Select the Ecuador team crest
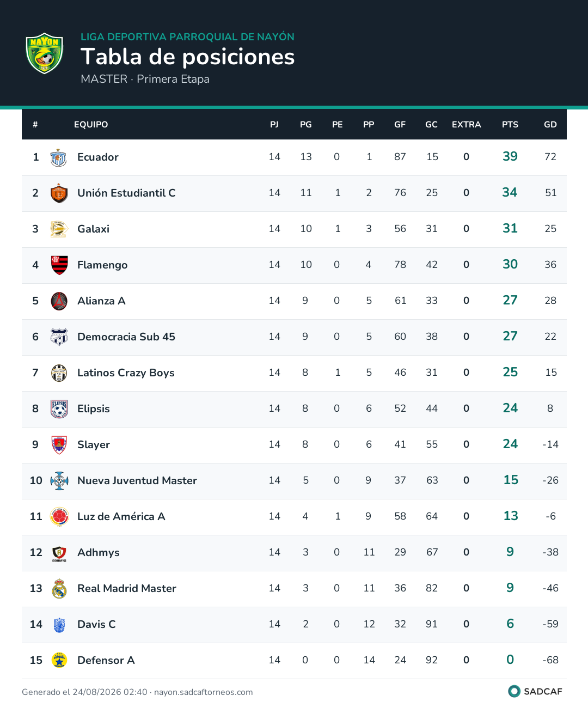Screen dimensions: 588x720 tap(59, 157)
